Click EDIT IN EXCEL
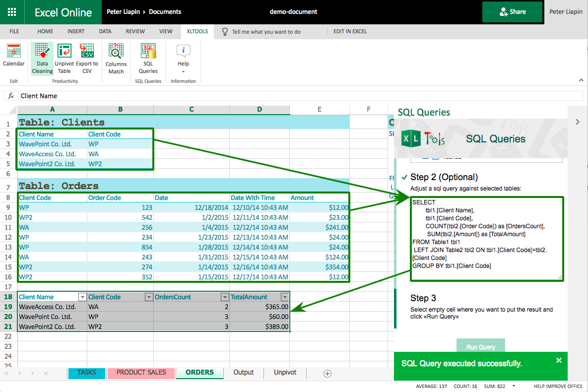Screen dimensions: 588x392 coord(350,32)
